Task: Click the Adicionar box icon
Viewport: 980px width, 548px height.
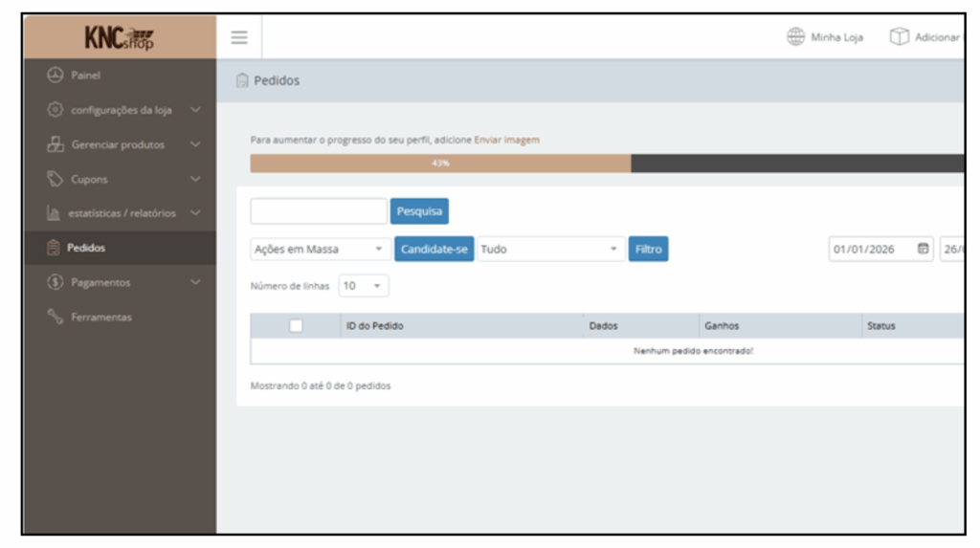Action: pyautogui.click(x=899, y=37)
